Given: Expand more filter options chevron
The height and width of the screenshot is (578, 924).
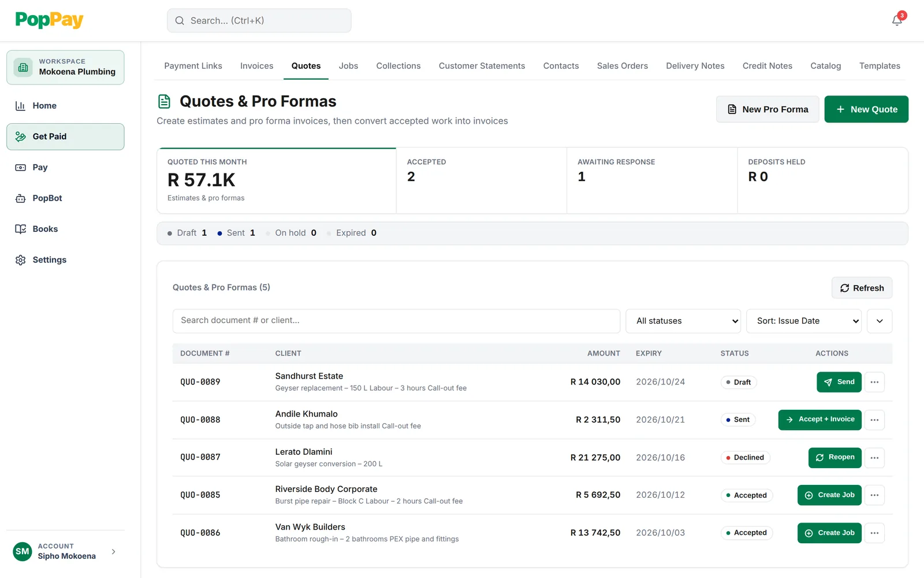Looking at the screenshot, I should coord(880,321).
